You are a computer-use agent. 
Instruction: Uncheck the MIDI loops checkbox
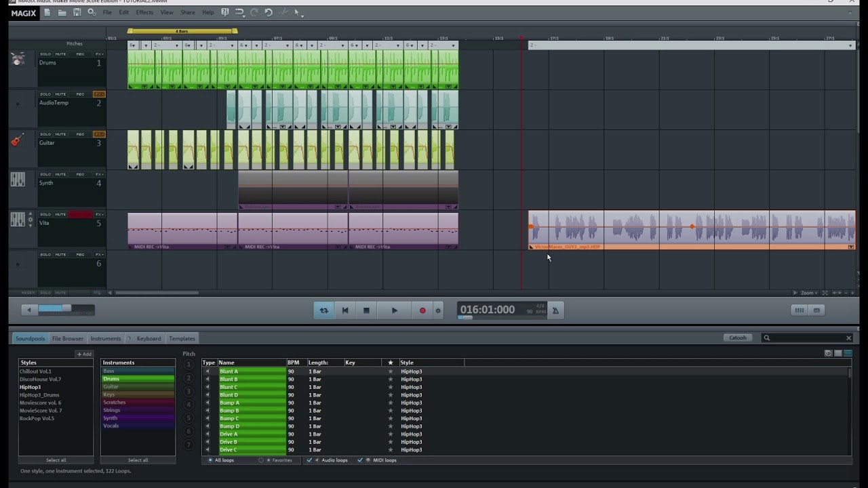[x=360, y=460]
